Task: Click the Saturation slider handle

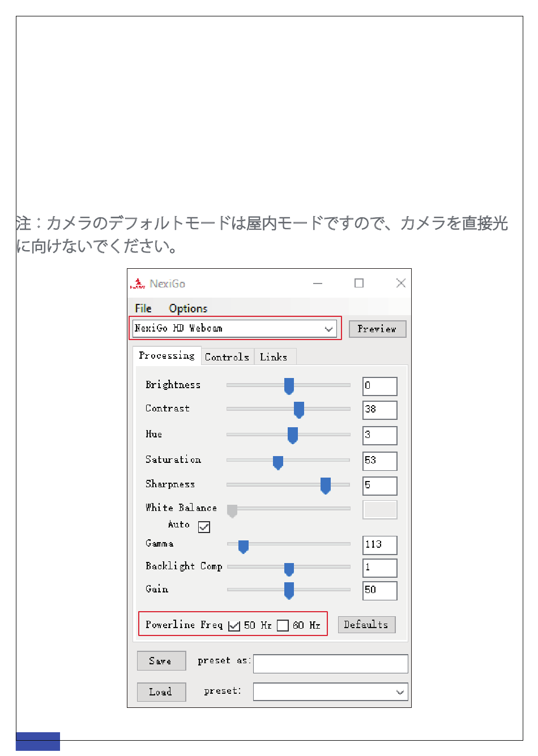Action: point(278,462)
